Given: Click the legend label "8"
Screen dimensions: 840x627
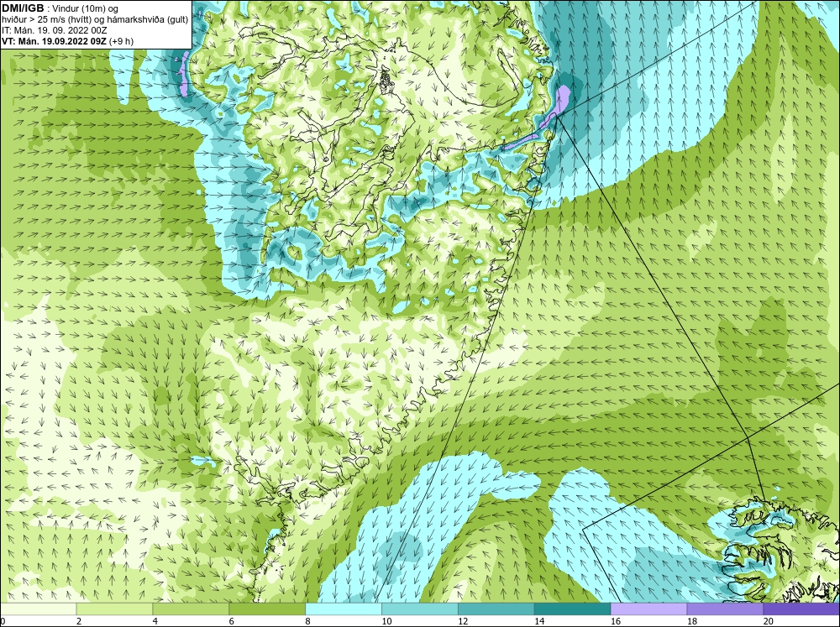Looking at the screenshot, I should tap(308, 621).
